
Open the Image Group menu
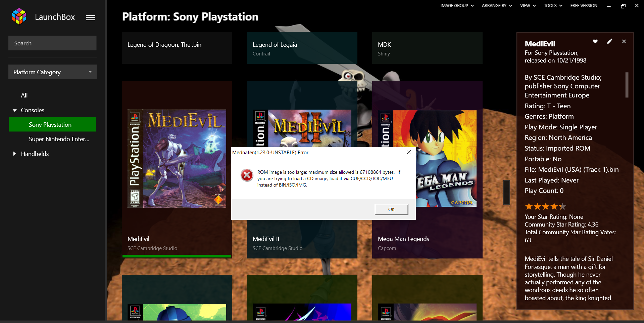457,6
